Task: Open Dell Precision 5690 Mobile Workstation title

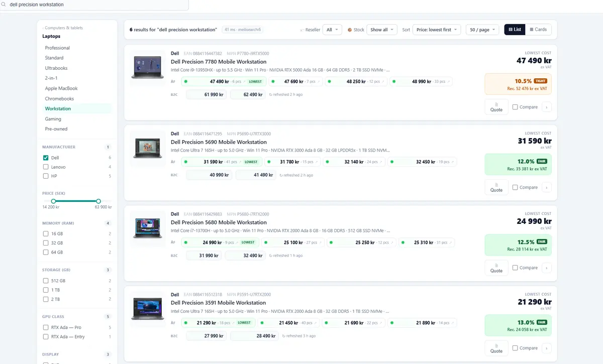Action: (219, 142)
